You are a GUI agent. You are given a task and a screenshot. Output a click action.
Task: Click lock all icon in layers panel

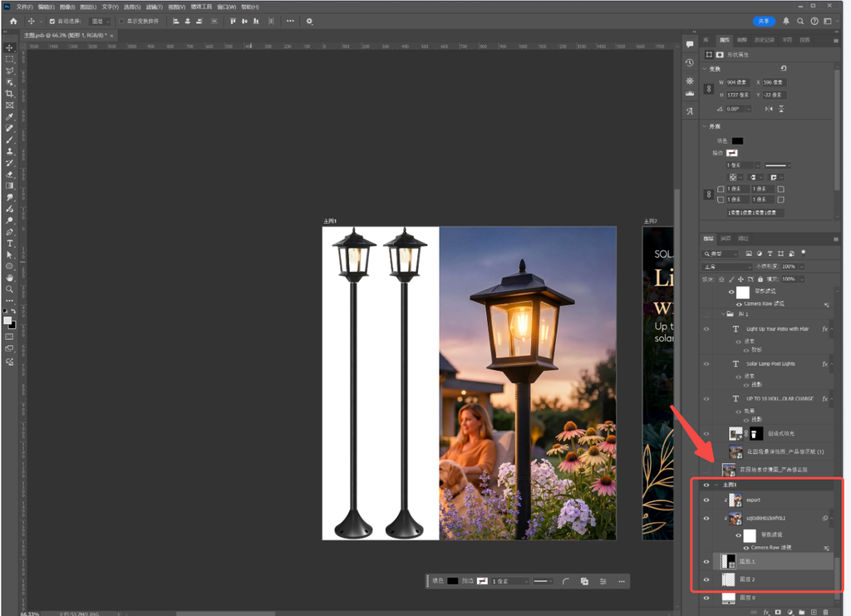(x=760, y=279)
